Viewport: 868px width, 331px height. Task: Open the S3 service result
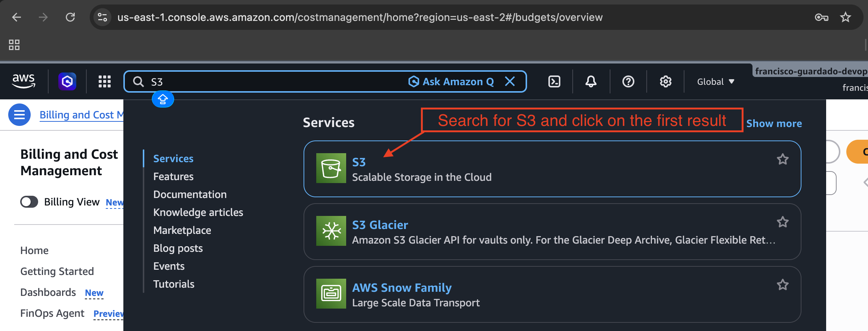(x=552, y=169)
